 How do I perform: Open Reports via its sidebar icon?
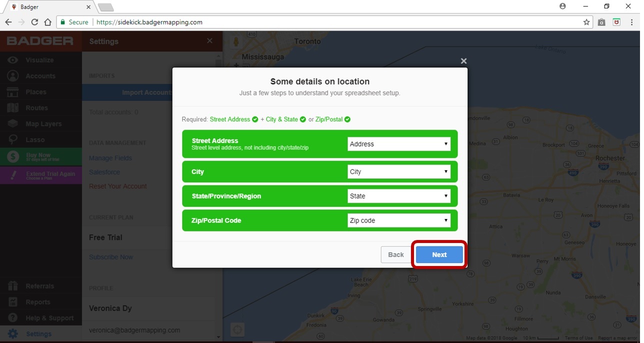pos(13,302)
